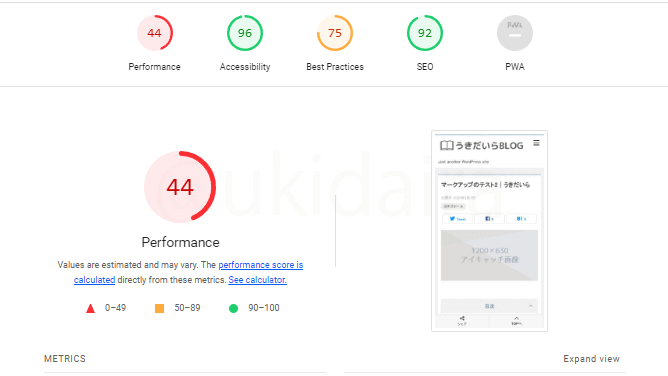668x376 pixels.
Task: Click the large Performance 44 gauge
Action: click(x=180, y=187)
